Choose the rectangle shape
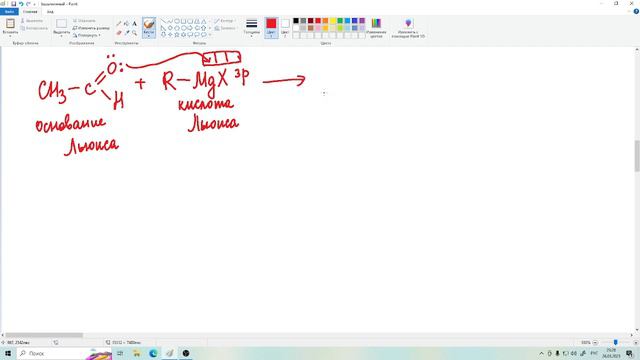The image size is (640, 360). coord(183,21)
